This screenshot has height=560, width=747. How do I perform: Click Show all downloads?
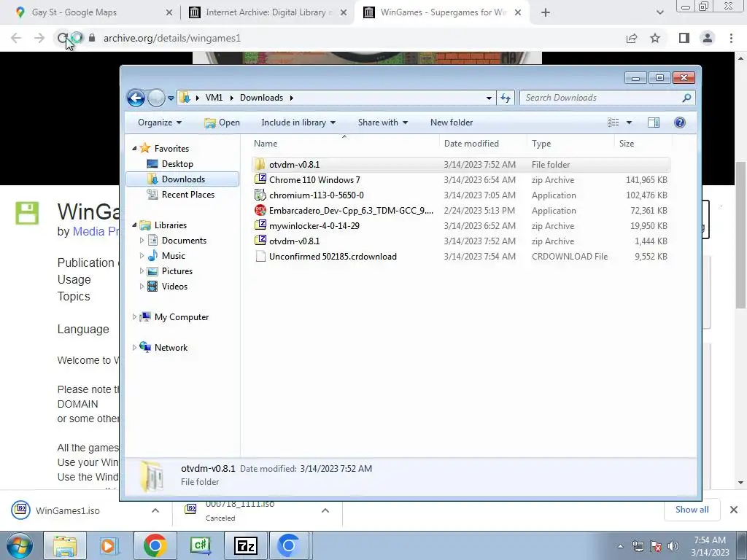[692, 510]
